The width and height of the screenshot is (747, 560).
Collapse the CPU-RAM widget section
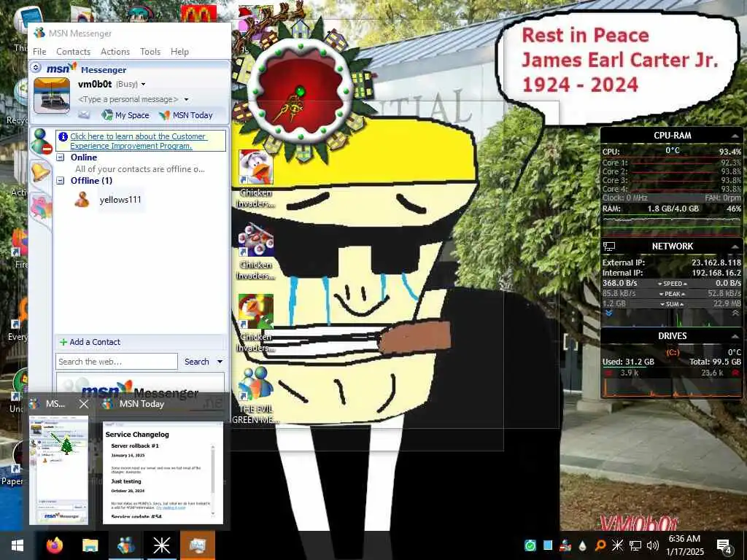(735, 136)
